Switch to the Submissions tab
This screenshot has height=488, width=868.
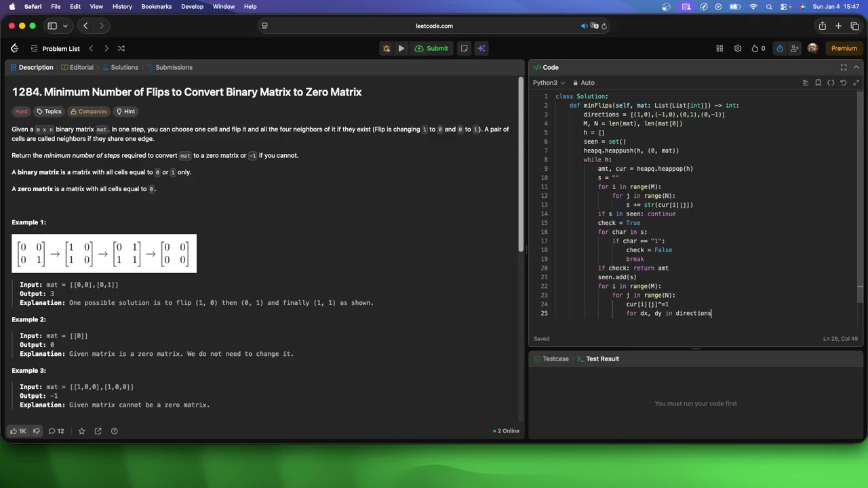coord(170,67)
